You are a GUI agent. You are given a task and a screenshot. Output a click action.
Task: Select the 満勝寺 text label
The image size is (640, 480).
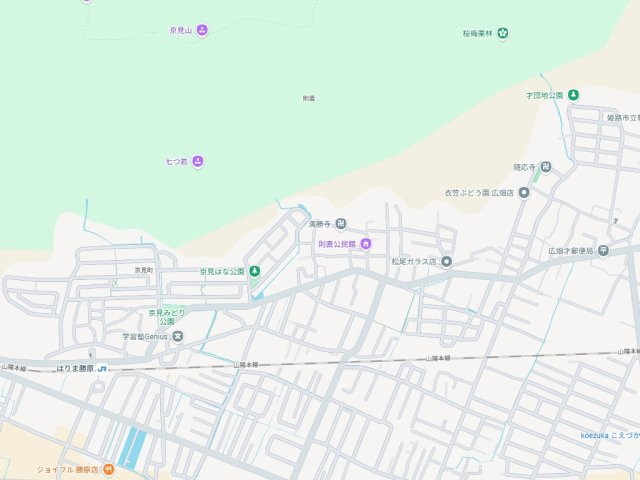click(x=320, y=224)
